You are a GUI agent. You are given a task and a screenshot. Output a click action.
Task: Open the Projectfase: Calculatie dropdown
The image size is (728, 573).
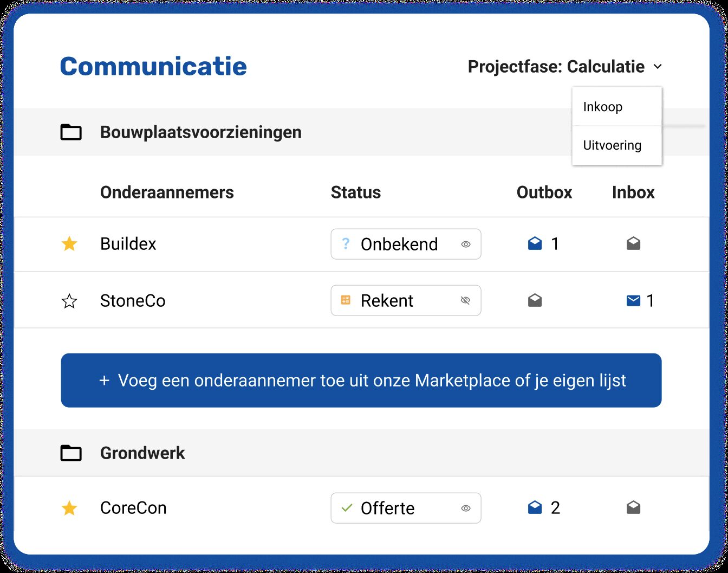pyautogui.click(x=565, y=67)
